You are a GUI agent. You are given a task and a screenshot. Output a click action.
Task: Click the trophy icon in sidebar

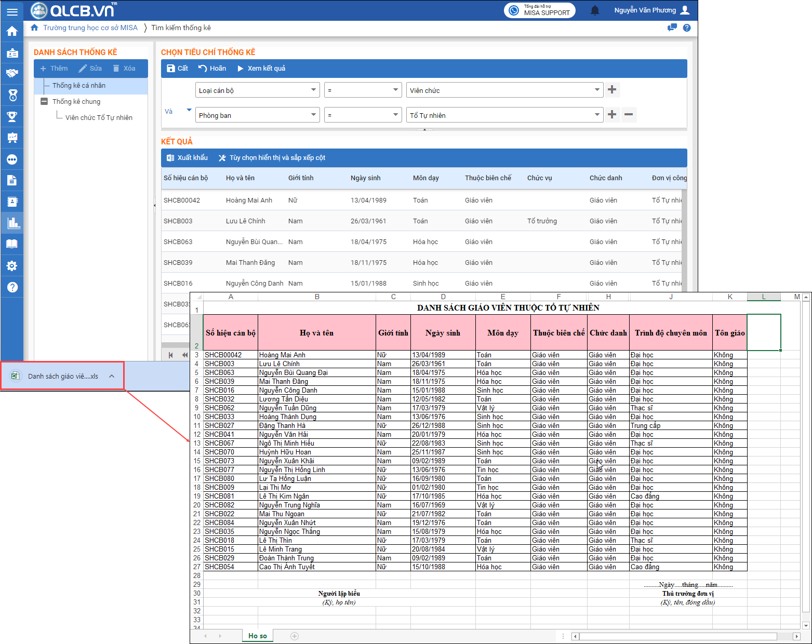12,117
